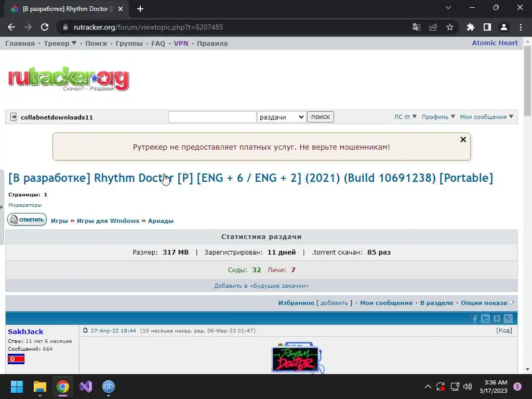Open qBittorrent from the taskbar
Image resolution: width=532 pixels, height=399 pixels.
click(x=109, y=387)
